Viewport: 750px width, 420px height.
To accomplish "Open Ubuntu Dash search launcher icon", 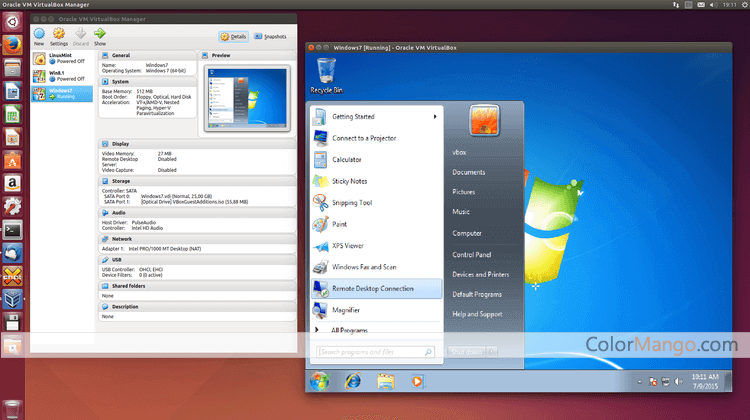I will tap(12, 22).
